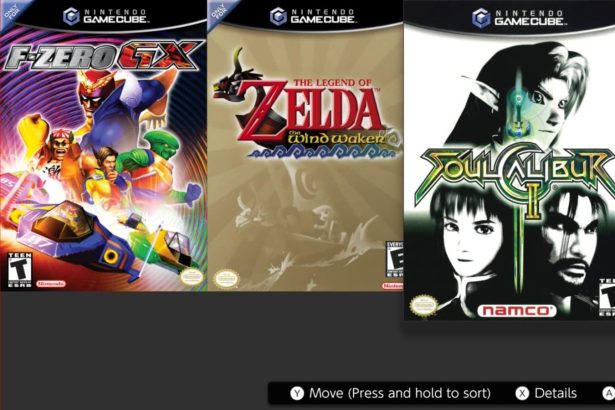
Task: Click the Wind Waker subtitle text
Action: pos(337,139)
